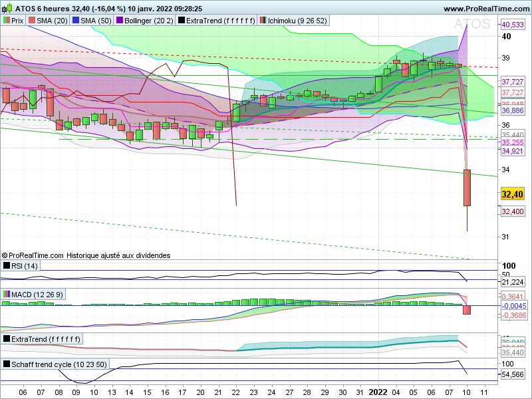Click the black ExtraTrend swatch in top legend
The width and height of the screenshot is (532, 399).
pos(182,21)
